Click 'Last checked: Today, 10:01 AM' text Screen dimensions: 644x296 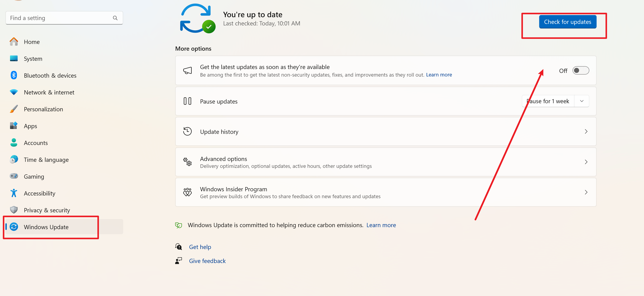click(x=261, y=23)
